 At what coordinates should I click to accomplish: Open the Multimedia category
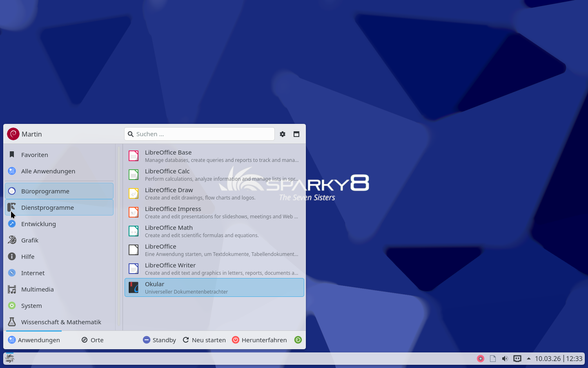click(x=37, y=289)
